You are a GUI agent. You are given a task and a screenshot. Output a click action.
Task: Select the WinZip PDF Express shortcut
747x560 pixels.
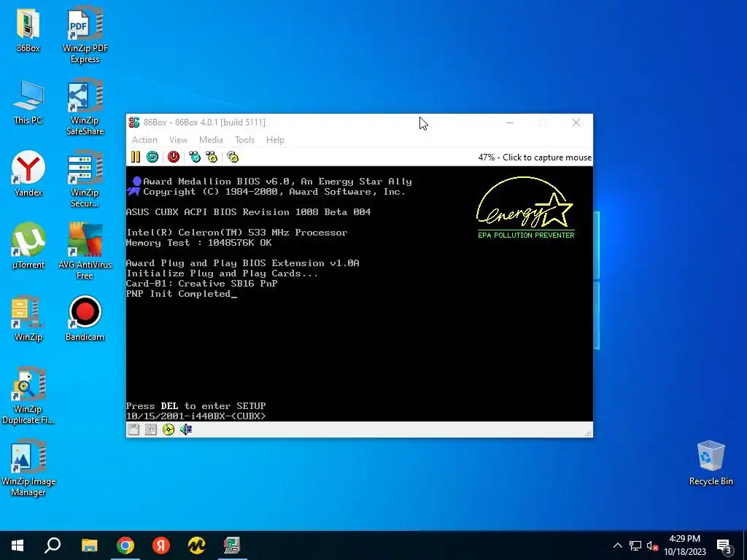(85, 35)
